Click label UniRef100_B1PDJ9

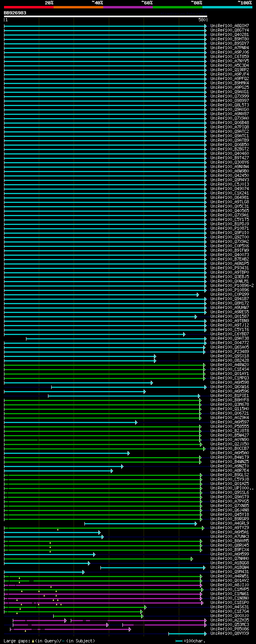230,224
